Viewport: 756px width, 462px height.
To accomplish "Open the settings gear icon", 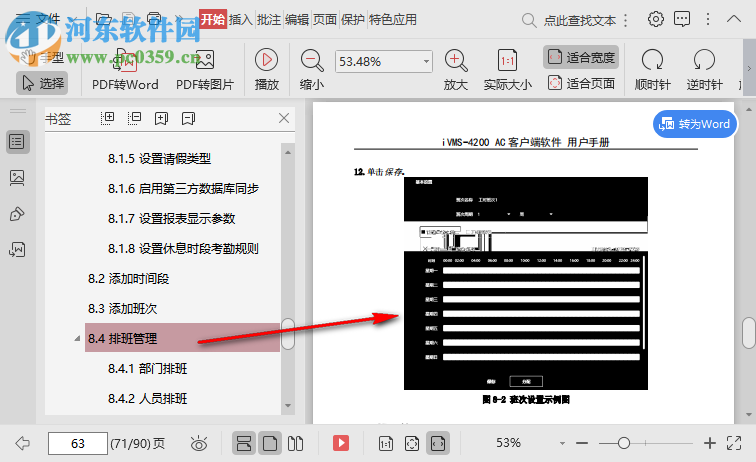I will click(x=655, y=19).
